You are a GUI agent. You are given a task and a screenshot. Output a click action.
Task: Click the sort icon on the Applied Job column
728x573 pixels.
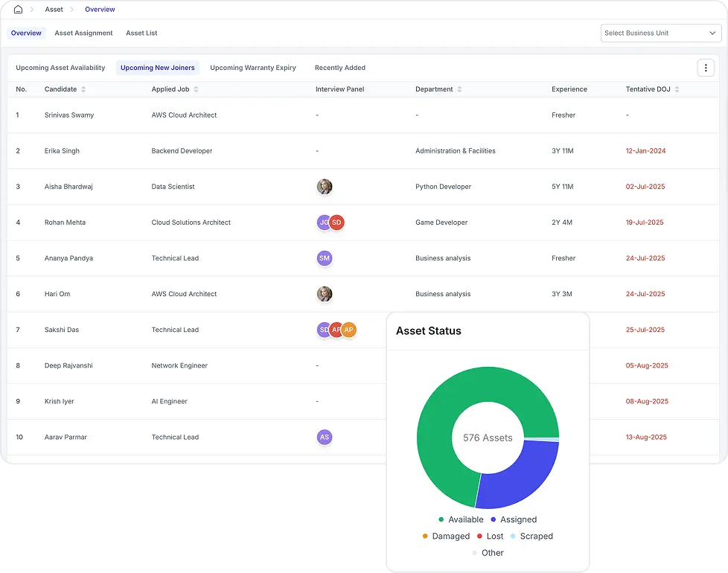195,89
